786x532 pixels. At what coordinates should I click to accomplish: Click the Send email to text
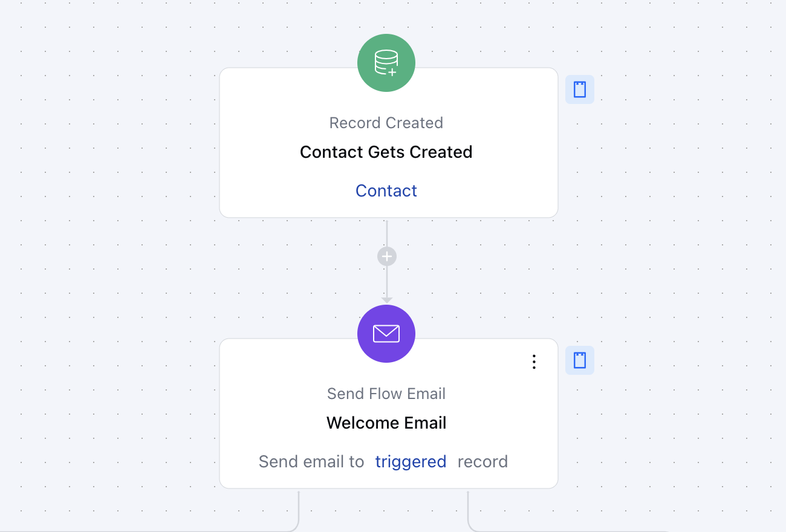311,461
